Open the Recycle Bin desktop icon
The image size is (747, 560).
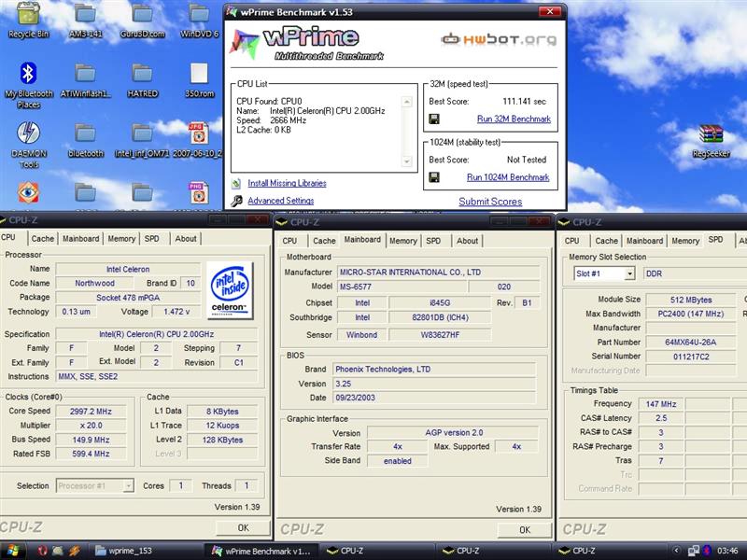[28, 19]
